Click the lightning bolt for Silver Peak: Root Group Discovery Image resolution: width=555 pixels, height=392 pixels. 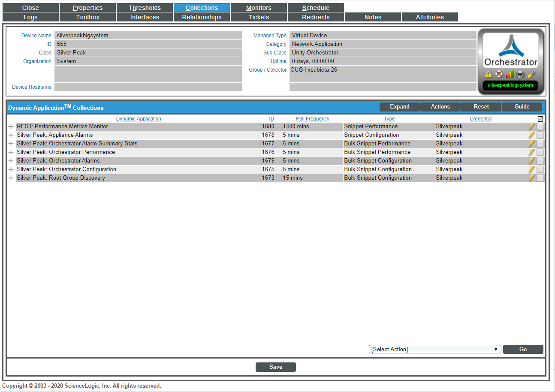531,178
